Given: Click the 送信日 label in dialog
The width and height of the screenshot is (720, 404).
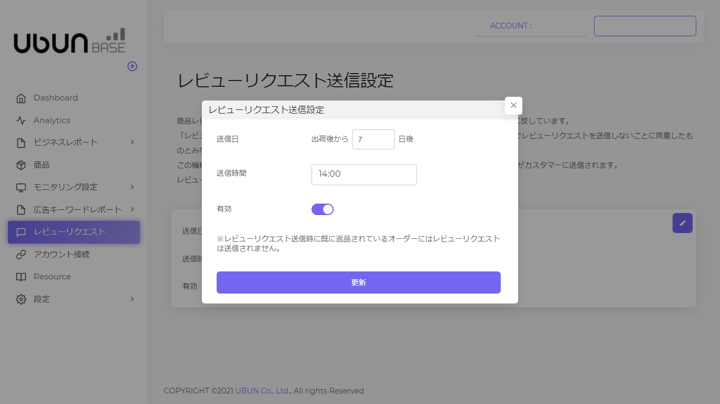Looking at the screenshot, I should click(228, 139).
